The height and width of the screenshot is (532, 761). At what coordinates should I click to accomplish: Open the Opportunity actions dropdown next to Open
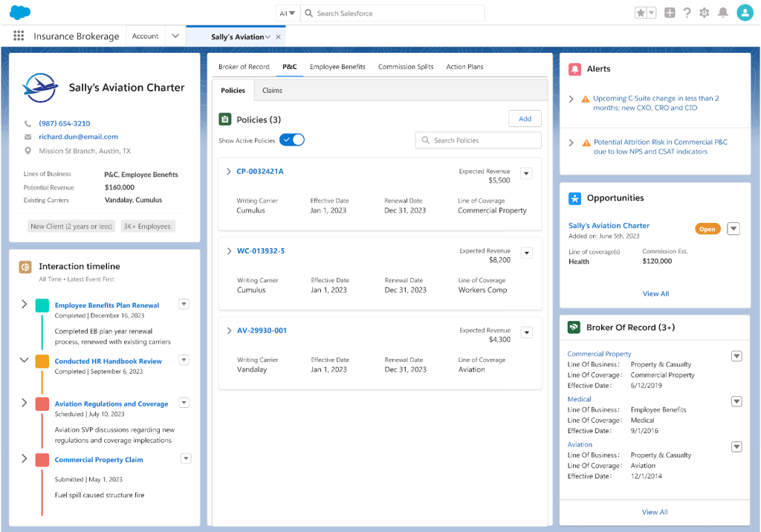pos(734,229)
